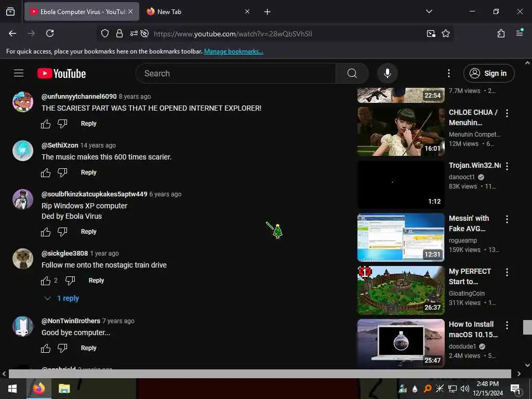This screenshot has height=399, width=532.
Task: Close the New Tab browser tab
Action: coord(247,11)
